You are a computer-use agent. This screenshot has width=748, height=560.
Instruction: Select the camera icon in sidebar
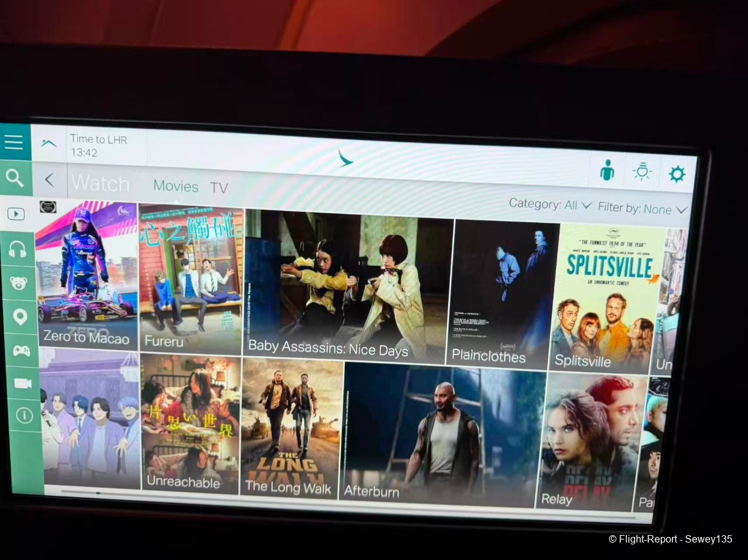[23, 383]
